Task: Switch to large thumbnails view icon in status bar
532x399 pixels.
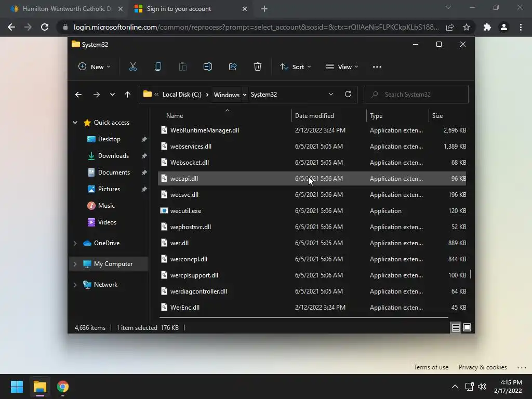Action: click(467, 327)
